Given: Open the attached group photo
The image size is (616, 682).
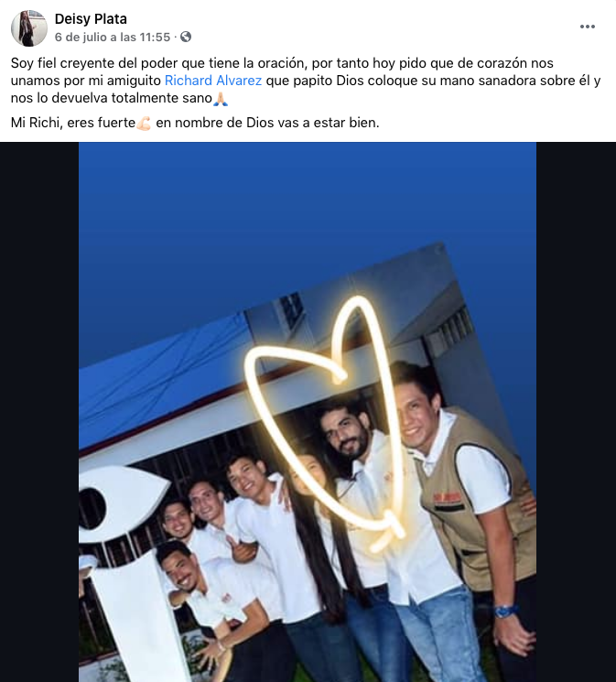Looking at the screenshot, I should point(308,412).
